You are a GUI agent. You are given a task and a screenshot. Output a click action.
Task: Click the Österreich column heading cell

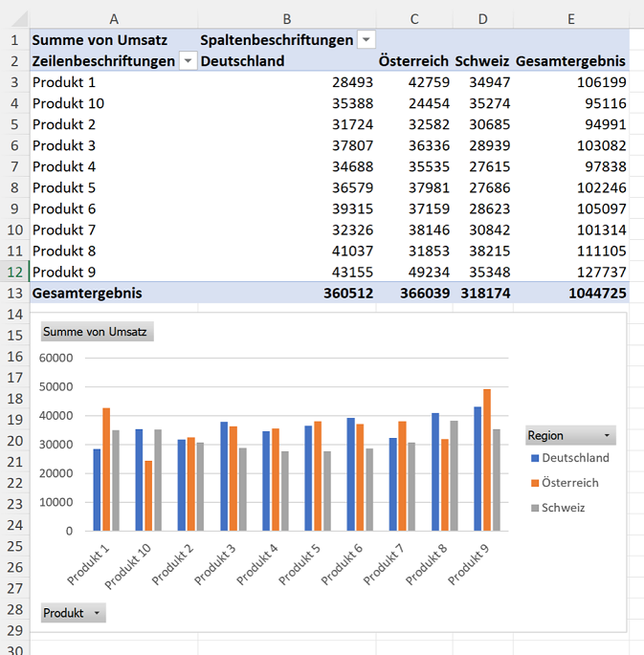coord(414,61)
